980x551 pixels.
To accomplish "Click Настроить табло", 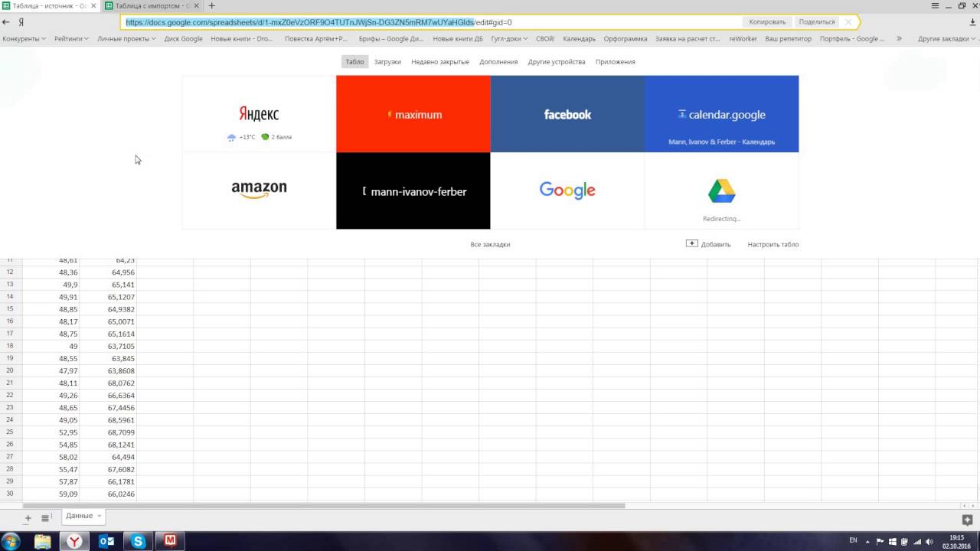I will (x=773, y=245).
